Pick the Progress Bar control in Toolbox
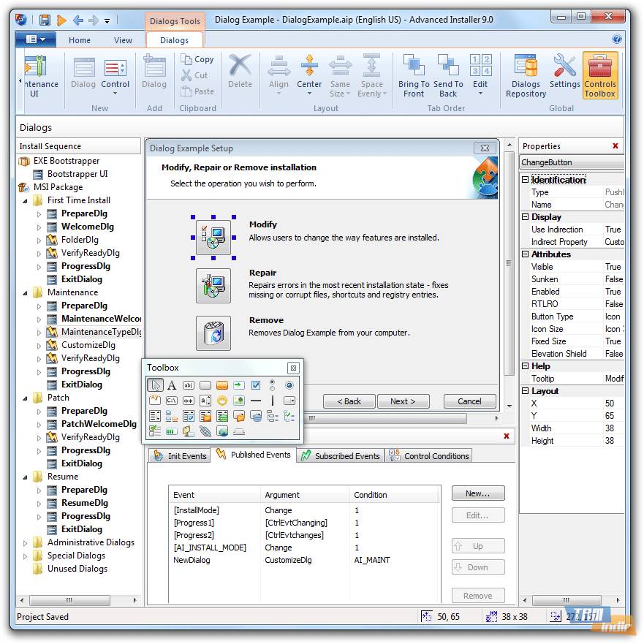Screen dimensions: 644x644 tap(172, 432)
